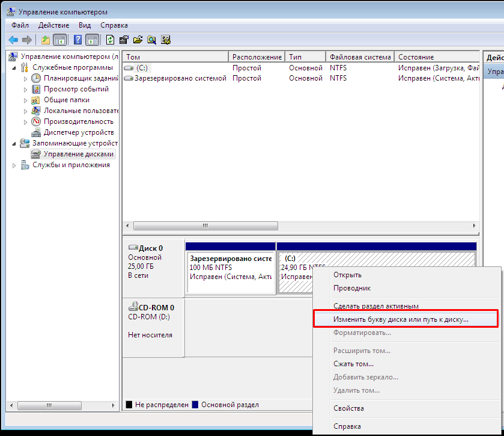Viewport: 504px width, 436px height.
Task: Click the Диск 0 disk icon
Action: 133,247
